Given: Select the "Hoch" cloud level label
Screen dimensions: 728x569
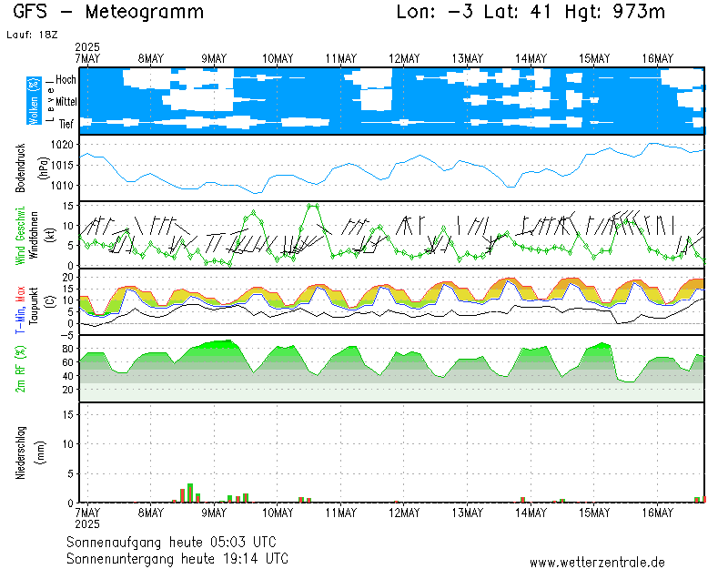Looking at the screenshot, I should (x=66, y=79).
